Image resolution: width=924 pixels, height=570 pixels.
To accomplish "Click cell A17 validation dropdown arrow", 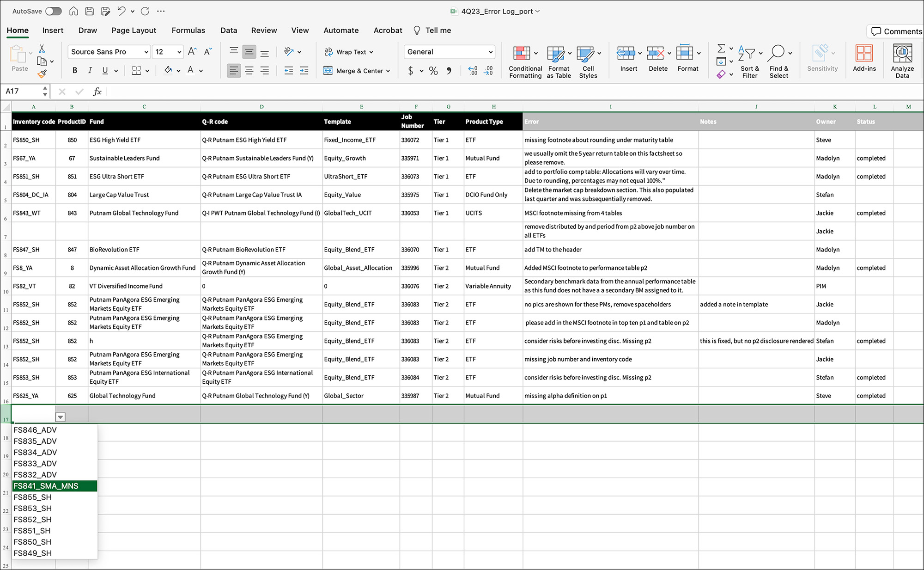I will tap(60, 417).
